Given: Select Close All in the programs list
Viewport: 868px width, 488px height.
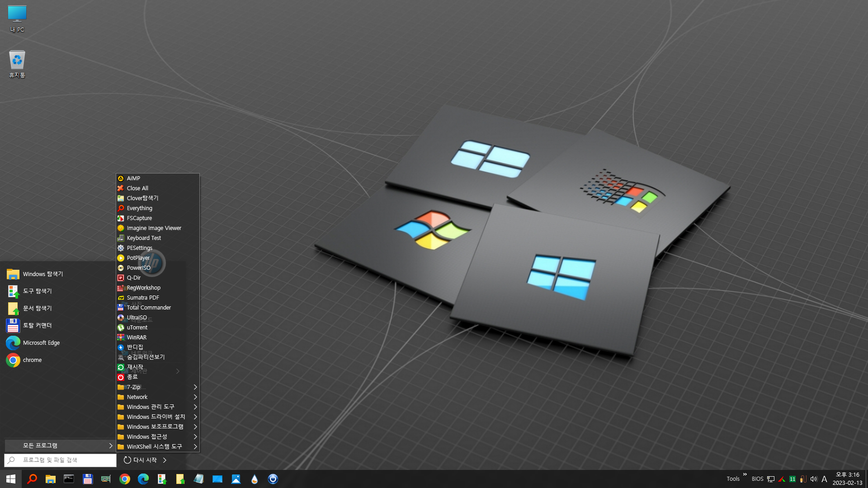Looking at the screenshot, I should (x=157, y=188).
